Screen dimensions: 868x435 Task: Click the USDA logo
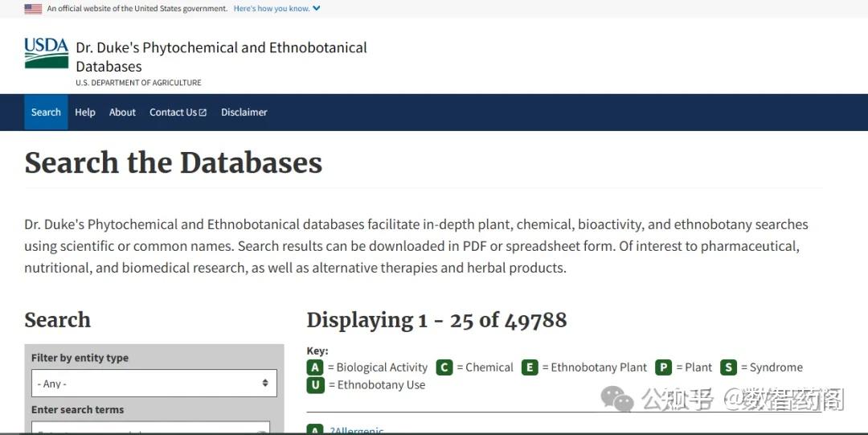tap(46, 53)
